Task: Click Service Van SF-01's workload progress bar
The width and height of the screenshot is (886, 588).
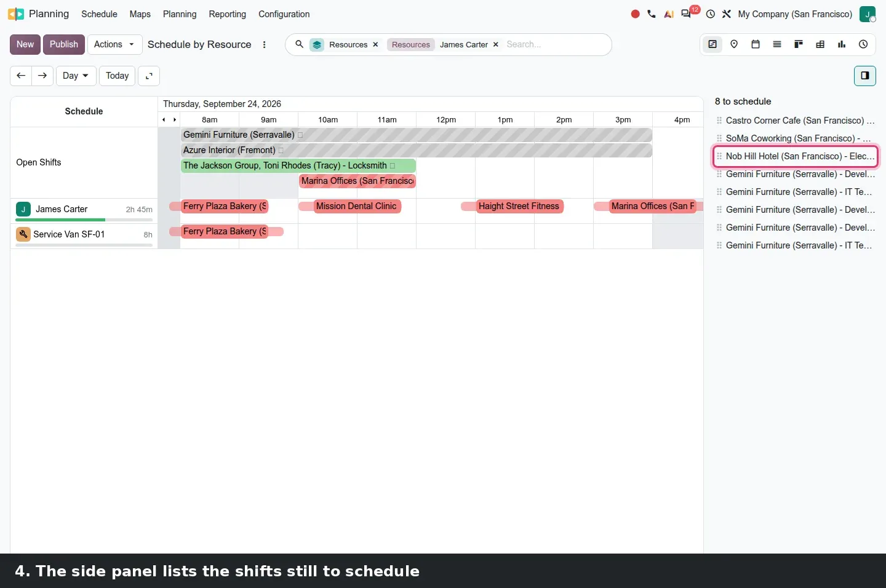Action: point(84,245)
